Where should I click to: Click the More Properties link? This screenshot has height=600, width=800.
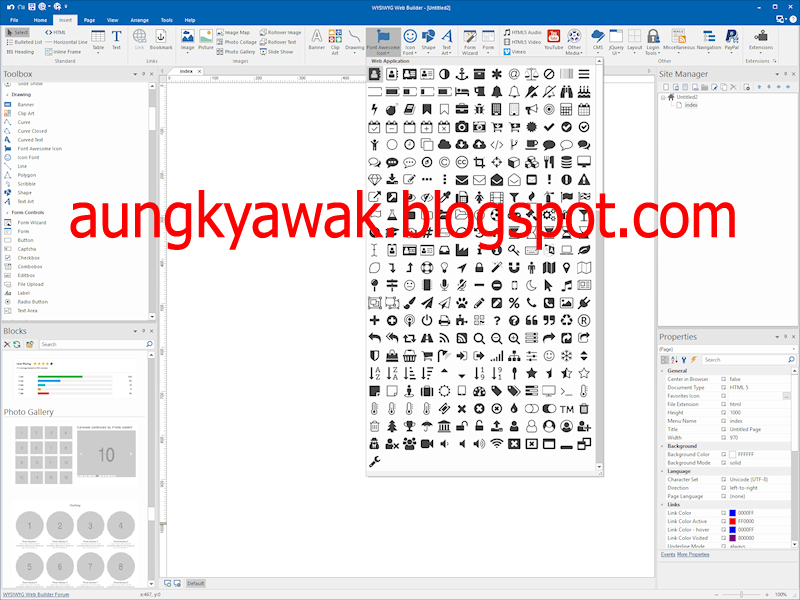point(693,554)
